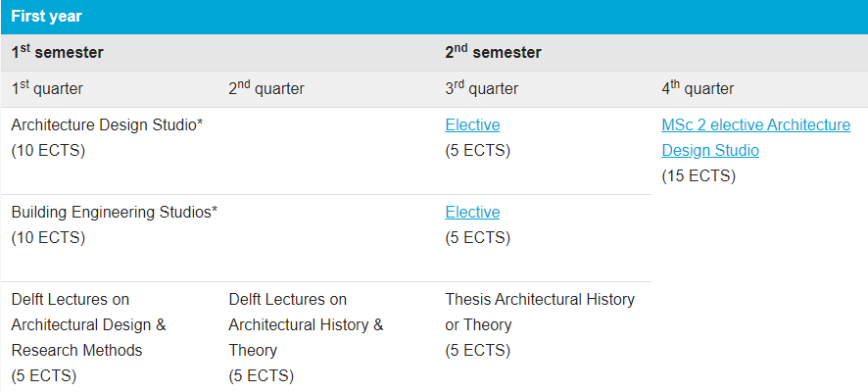Click the 5 ECTS under Thesis Architectural History
This screenshot has height=392, width=868.
point(477,351)
